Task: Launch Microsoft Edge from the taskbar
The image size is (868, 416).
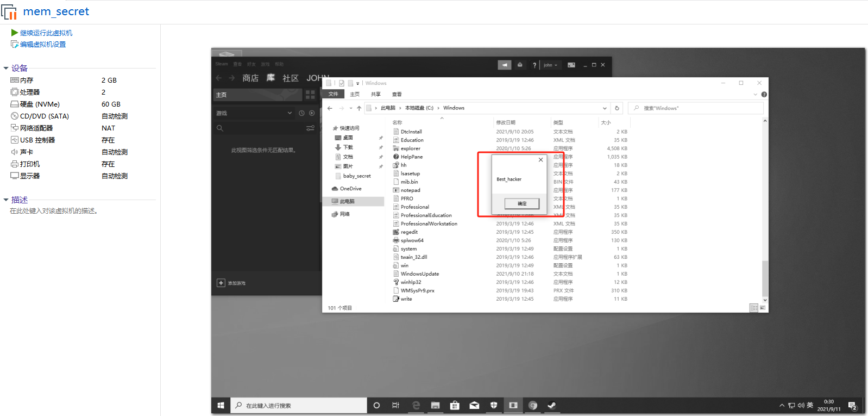Action: (x=416, y=406)
